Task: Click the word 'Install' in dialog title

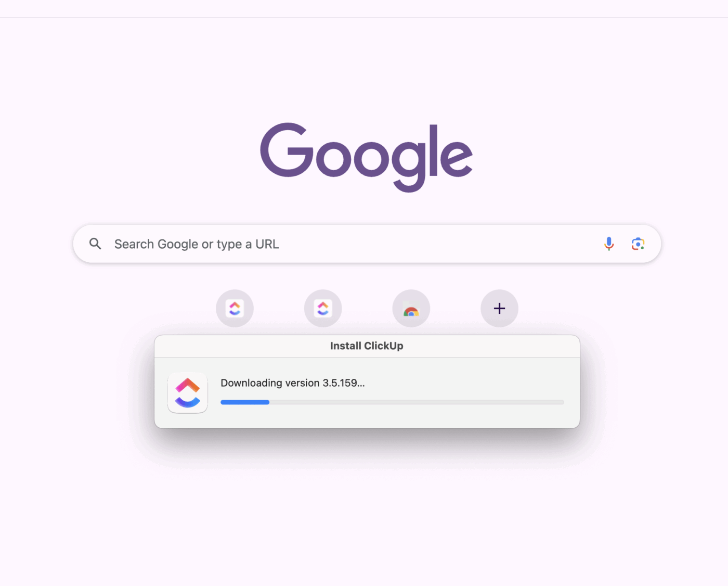Action: 346,346
